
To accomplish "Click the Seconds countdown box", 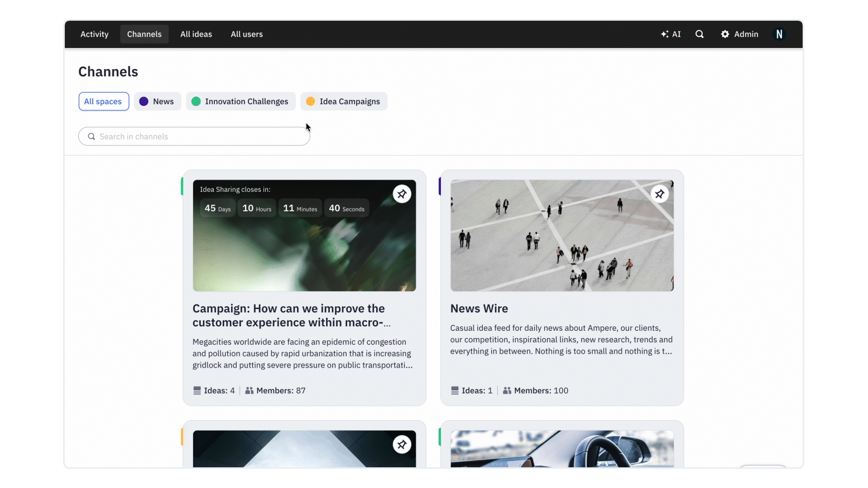I will [347, 208].
